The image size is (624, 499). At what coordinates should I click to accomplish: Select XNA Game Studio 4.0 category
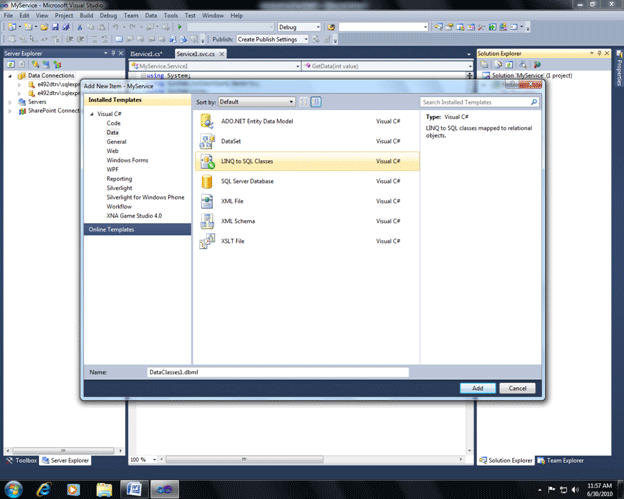click(134, 216)
